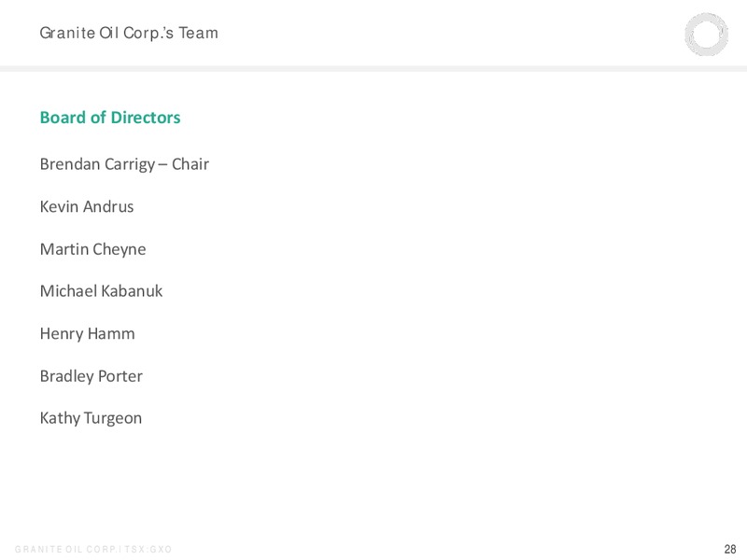Select the name 'Martin Cheyne'
This screenshot has width=747, height=560.
92,249
